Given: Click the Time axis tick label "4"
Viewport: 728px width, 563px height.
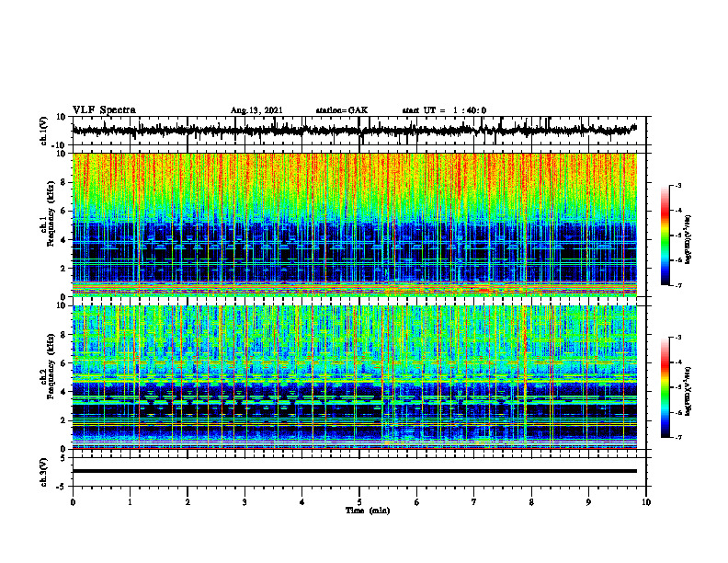Looking at the screenshot, I should (302, 502).
